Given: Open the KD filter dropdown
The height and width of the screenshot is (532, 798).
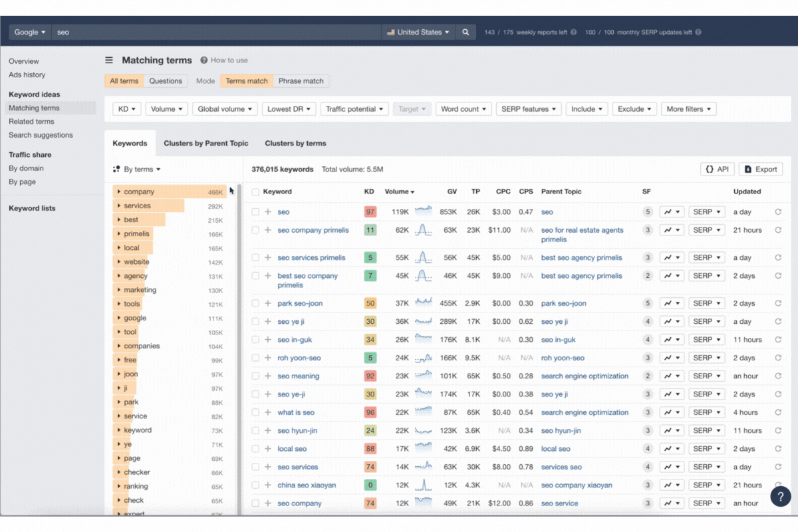Looking at the screenshot, I should (x=127, y=109).
